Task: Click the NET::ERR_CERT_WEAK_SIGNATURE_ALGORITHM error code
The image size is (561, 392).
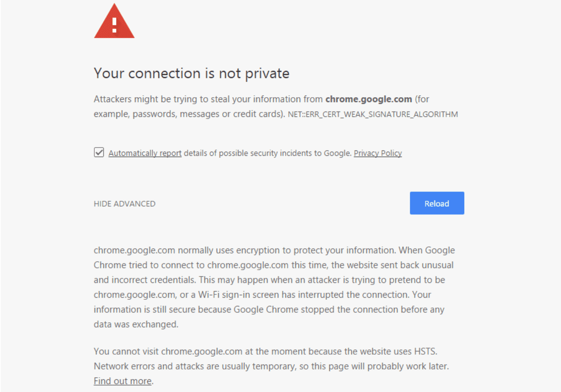Action: 373,114
